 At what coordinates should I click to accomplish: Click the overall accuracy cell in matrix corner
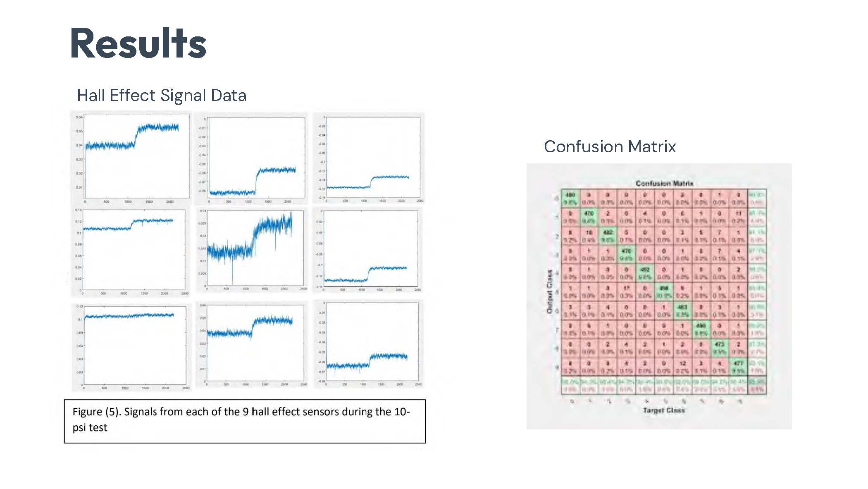pyautogui.click(x=757, y=386)
